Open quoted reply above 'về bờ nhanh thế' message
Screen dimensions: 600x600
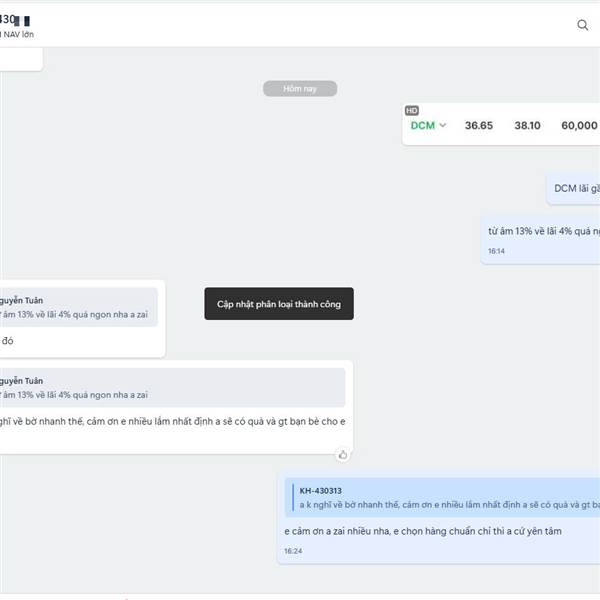(172, 388)
